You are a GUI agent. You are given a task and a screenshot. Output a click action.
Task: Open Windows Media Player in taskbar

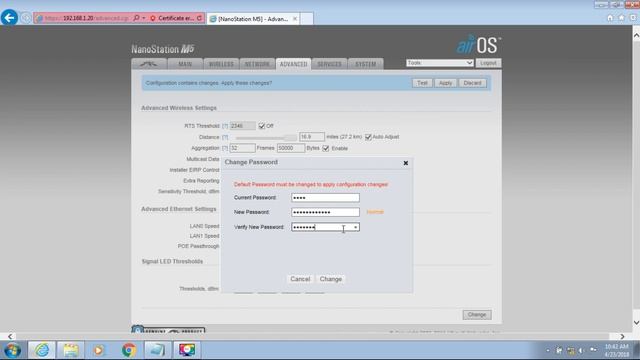point(99,350)
